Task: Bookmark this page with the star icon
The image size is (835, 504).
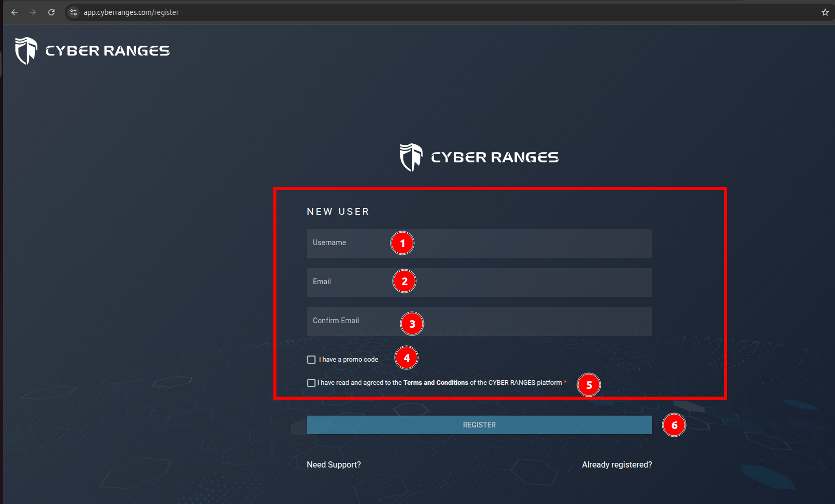Action: (x=825, y=12)
